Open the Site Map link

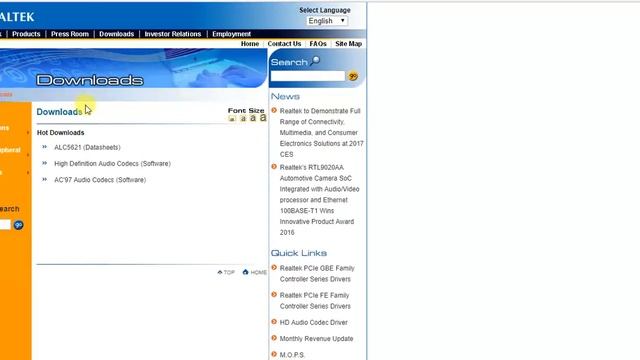tap(349, 44)
